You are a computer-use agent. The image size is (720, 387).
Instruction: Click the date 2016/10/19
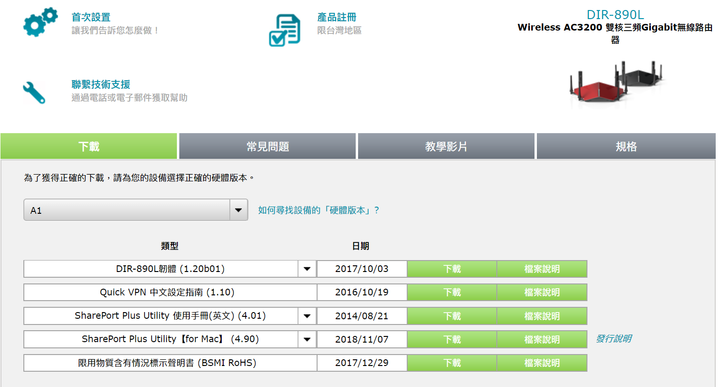(362, 292)
